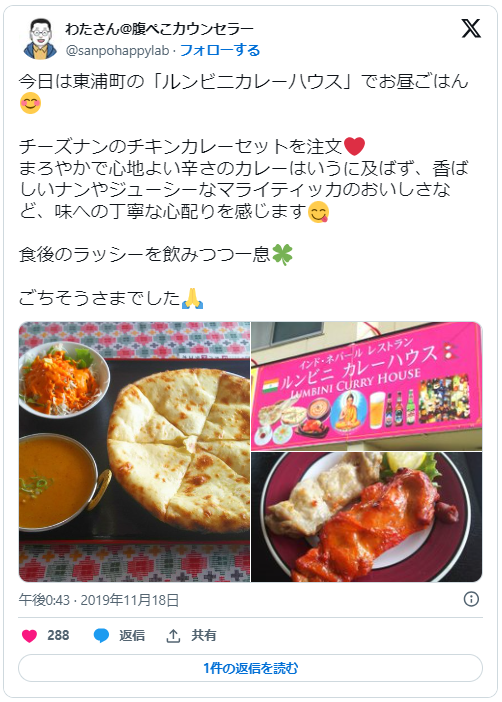The height and width of the screenshot is (702, 502).
Task: Click the 返信 reply label
Action: [132, 635]
